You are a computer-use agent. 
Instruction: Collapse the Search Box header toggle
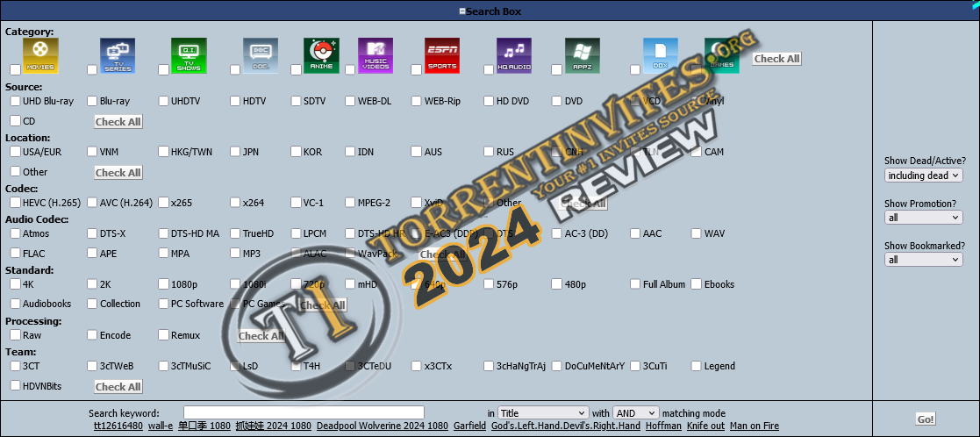pyautogui.click(x=461, y=11)
